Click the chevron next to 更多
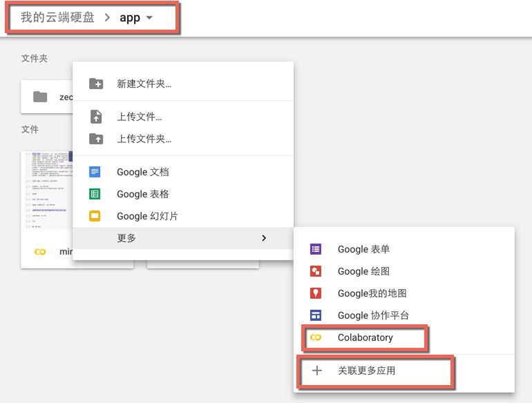The image size is (532, 403). click(x=264, y=238)
